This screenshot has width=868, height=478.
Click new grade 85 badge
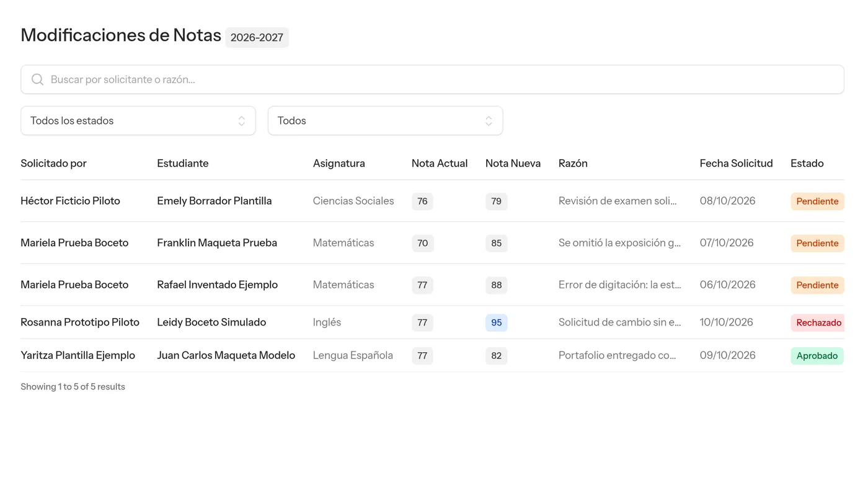tap(496, 244)
